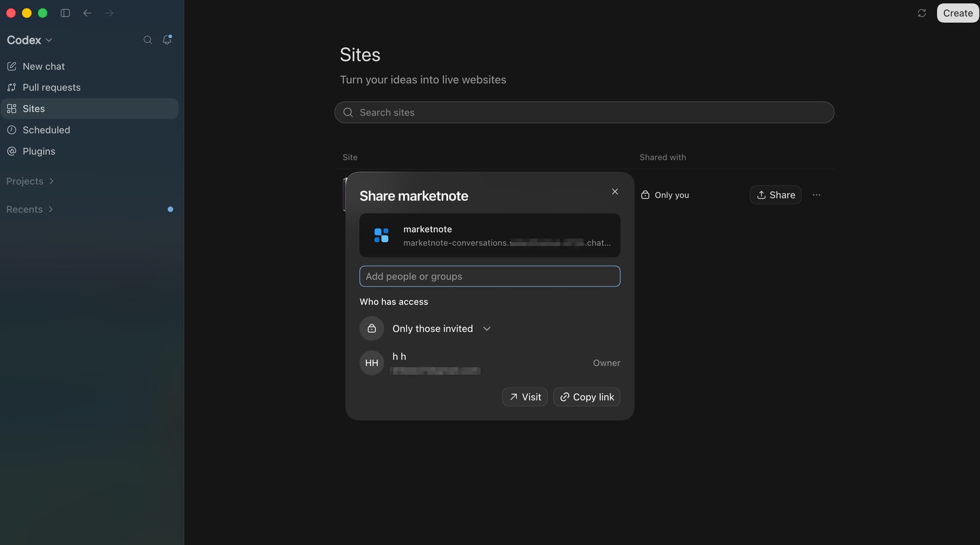Click the marketnote site logo icon
Image resolution: width=980 pixels, height=545 pixels.
(x=381, y=235)
